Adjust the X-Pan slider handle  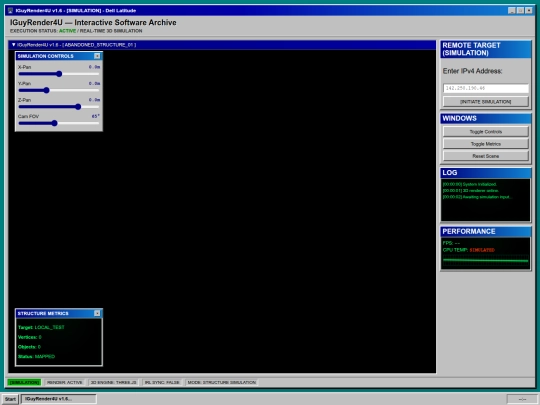[59, 74]
